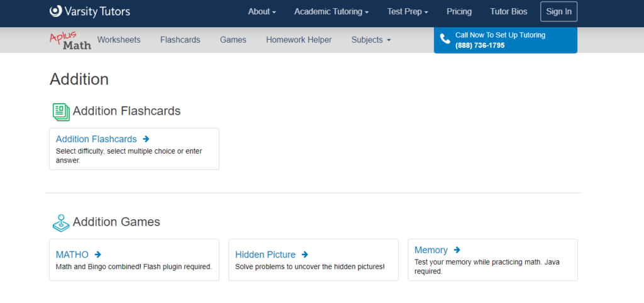Image resolution: width=644 pixels, height=303 pixels.
Task: Click the Aplus Math logo
Action: (70, 40)
